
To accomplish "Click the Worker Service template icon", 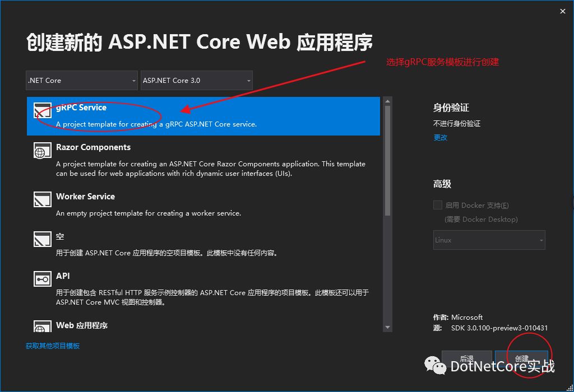I will click(x=43, y=199).
